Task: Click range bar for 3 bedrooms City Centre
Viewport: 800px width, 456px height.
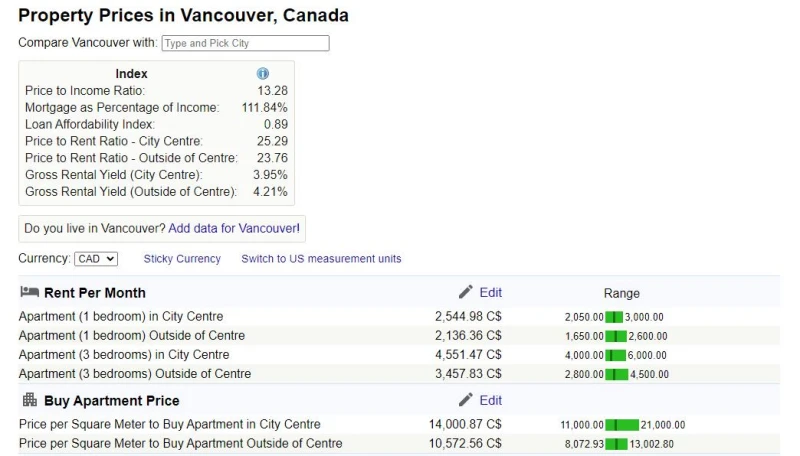Action: [x=615, y=355]
